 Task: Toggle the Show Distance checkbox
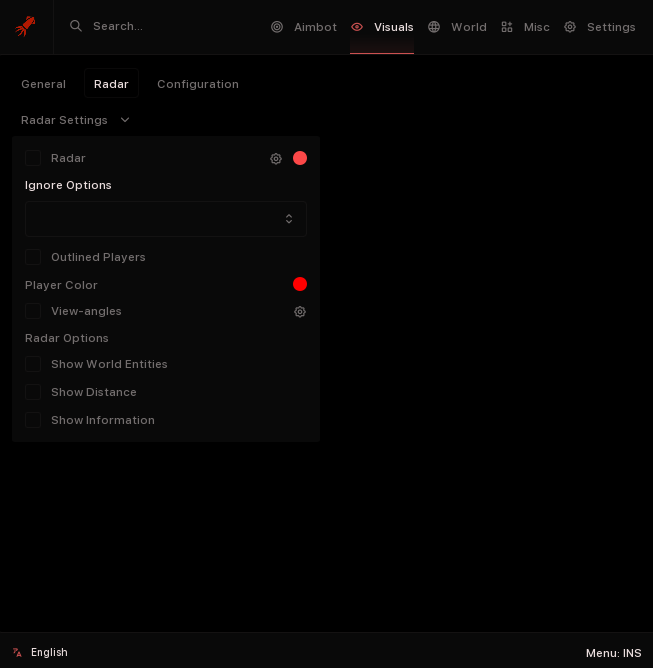tap(33, 392)
